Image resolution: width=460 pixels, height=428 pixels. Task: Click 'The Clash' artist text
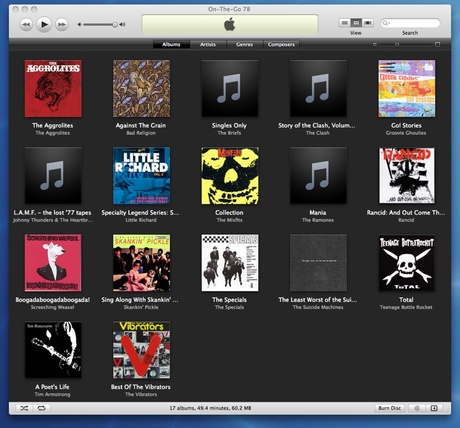click(x=318, y=133)
